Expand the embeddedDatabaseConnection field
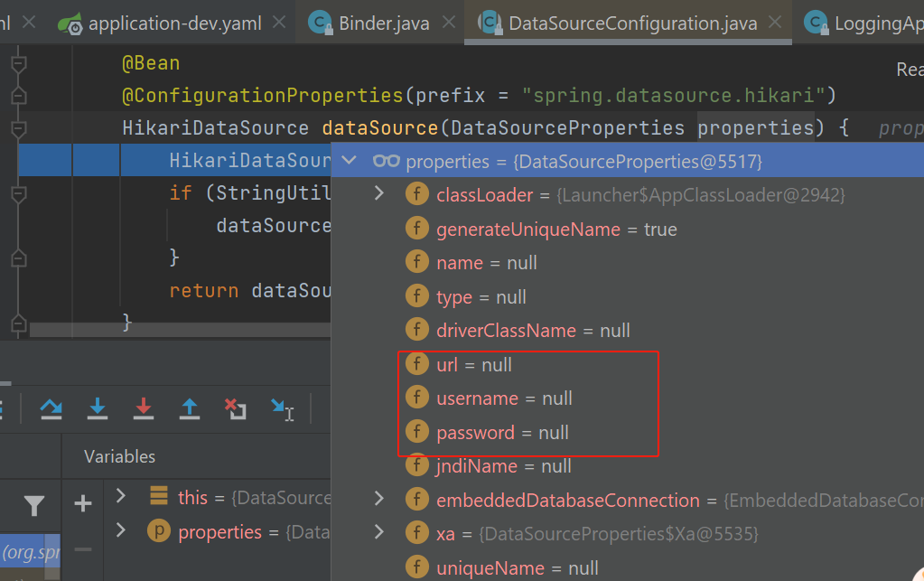The height and width of the screenshot is (581, 924). pos(379,499)
